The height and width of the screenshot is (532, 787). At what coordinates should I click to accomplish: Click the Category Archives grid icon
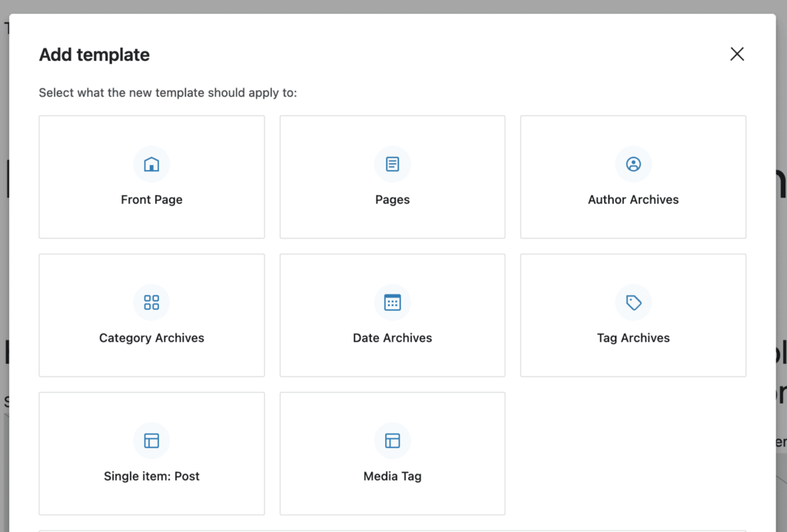[151, 302]
